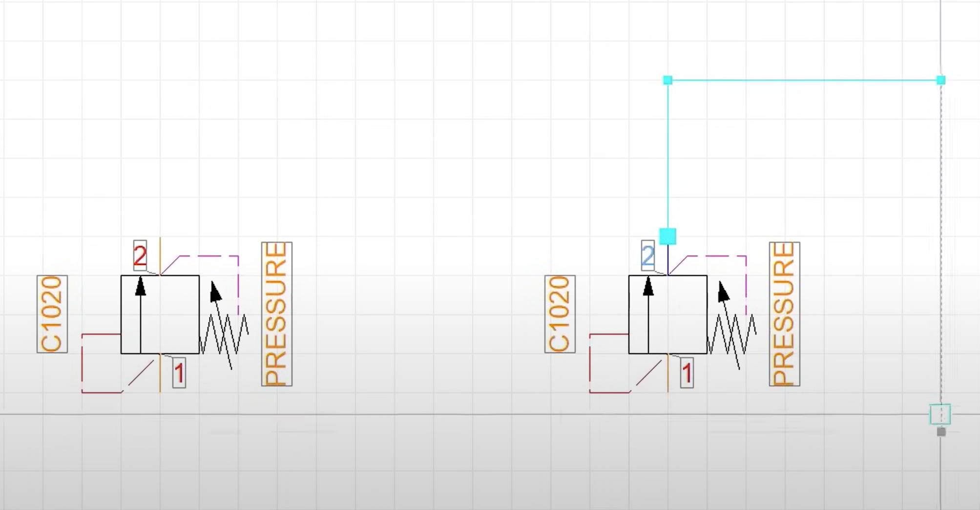Click port 1 label on left valve
Viewport: 980px width, 510px height.
point(179,373)
